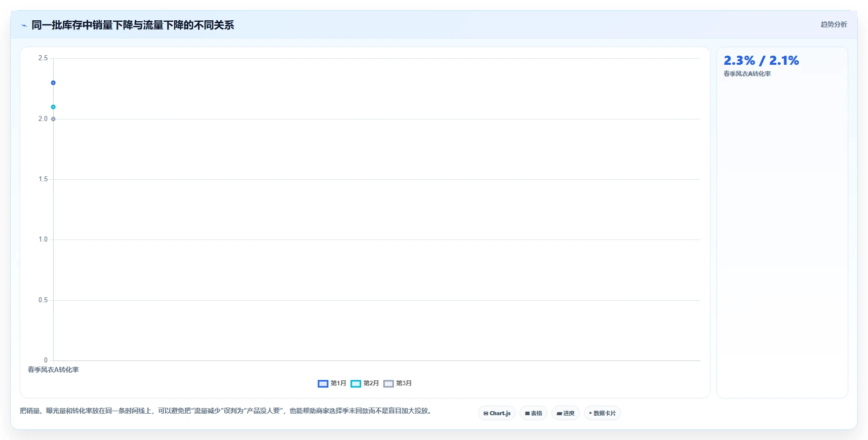This screenshot has width=868, height=440.
Task: Click 春季风衣A转化率 label under the metric
Action: click(x=747, y=74)
